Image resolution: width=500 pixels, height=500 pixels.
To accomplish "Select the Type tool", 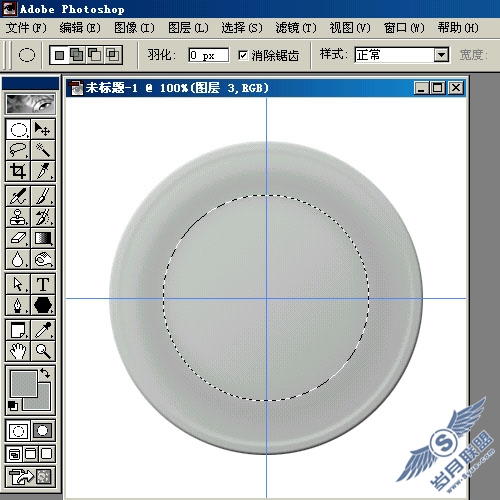I will 43,284.
